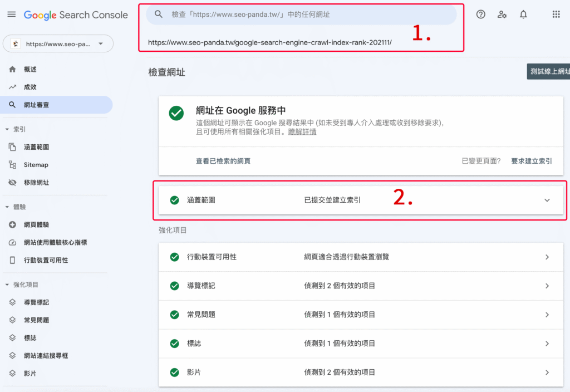Click the 強化項目 heading above results list
Image resolution: width=570 pixels, height=392 pixels.
[x=173, y=230]
